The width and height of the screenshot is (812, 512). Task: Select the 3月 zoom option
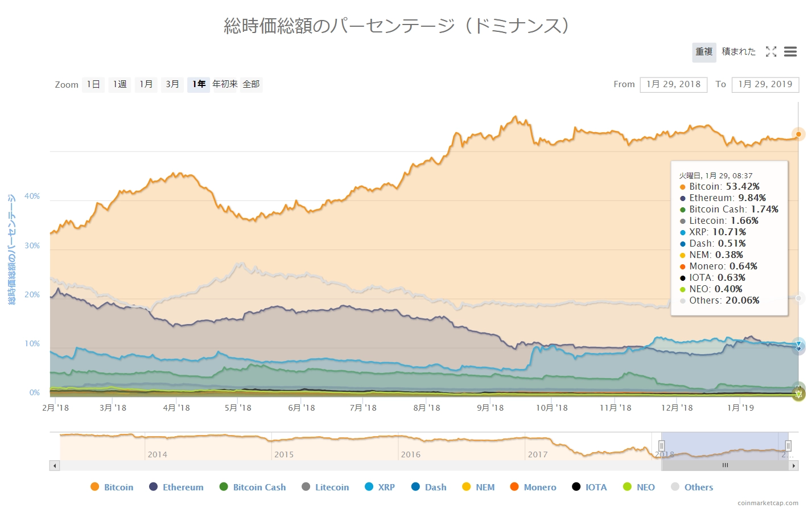tap(172, 84)
